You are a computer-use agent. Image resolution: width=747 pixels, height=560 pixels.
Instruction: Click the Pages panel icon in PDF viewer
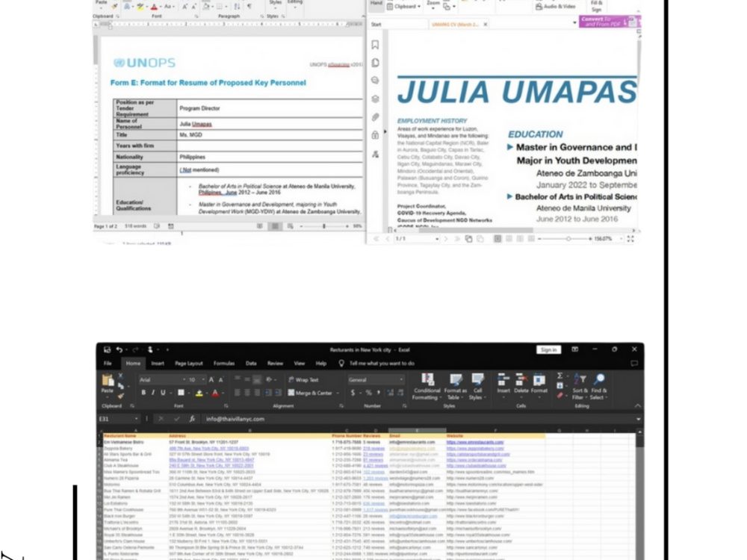point(376,63)
